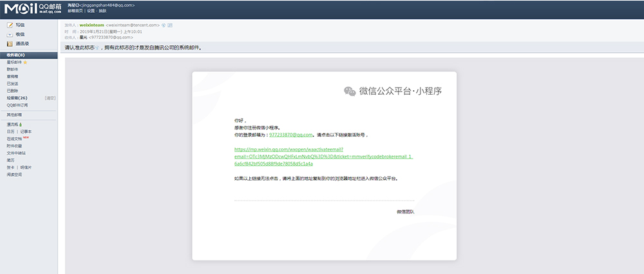The width and height of the screenshot is (644, 274).
Task: Open Online Documents (在线文档) marked NEW
Action: pos(14,139)
